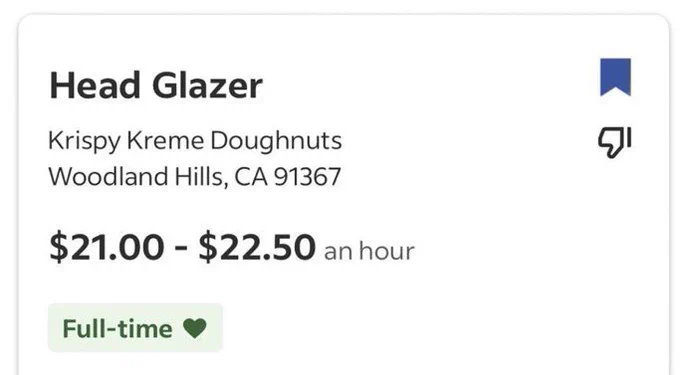Open the Head Glazer job title
Image resolution: width=680 pixels, height=375 pixels.
(156, 85)
